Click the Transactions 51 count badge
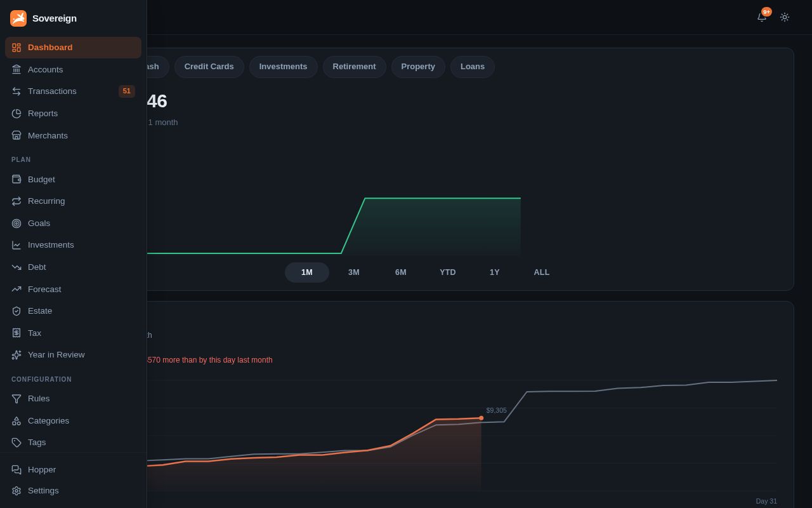This screenshot has width=812, height=508. point(127,91)
